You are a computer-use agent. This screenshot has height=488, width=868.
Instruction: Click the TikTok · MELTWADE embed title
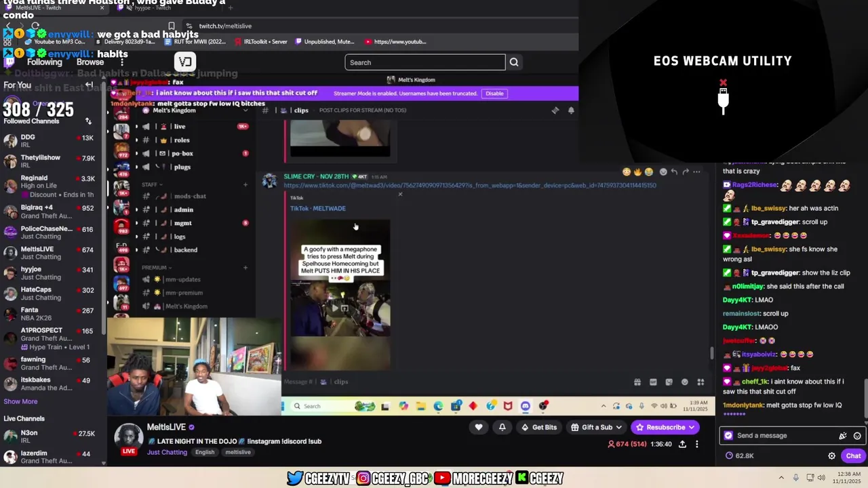pyautogui.click(x=318, y=208)
